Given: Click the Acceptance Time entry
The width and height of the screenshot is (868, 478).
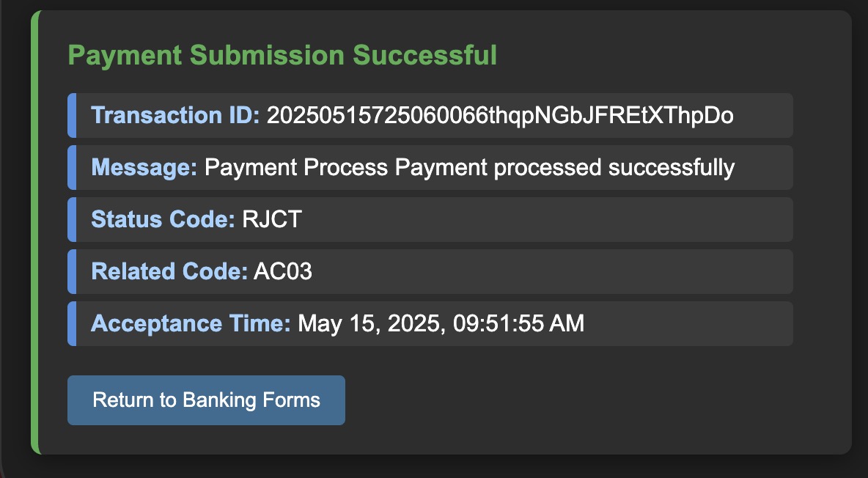Looking at the screenshot, I should click(x=430, y=323).
